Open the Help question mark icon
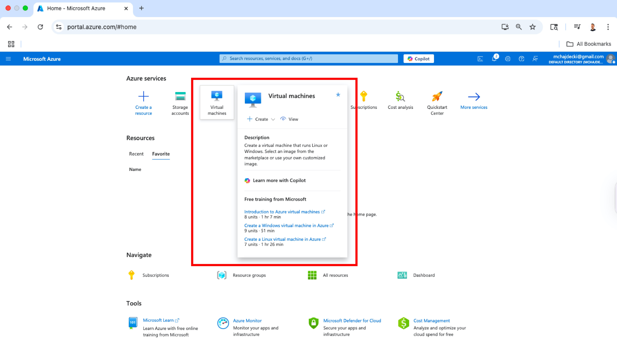Screen dimensions: 617x364 click(x=521, y=59)
